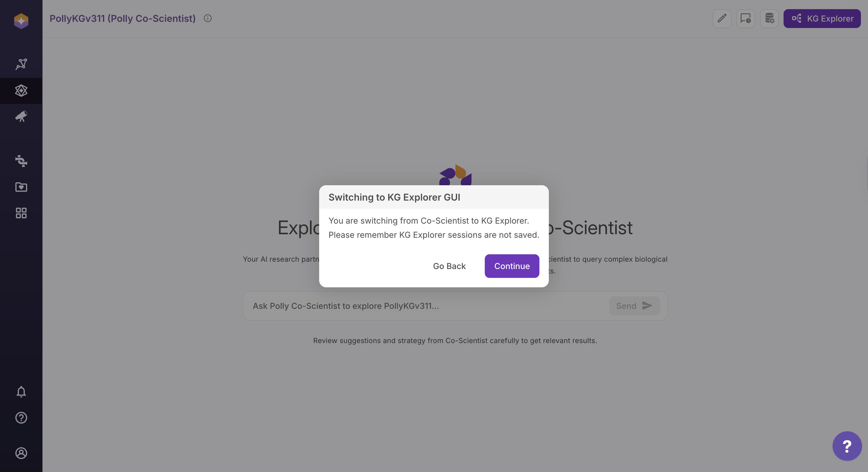Open the chat history icon

745,18
